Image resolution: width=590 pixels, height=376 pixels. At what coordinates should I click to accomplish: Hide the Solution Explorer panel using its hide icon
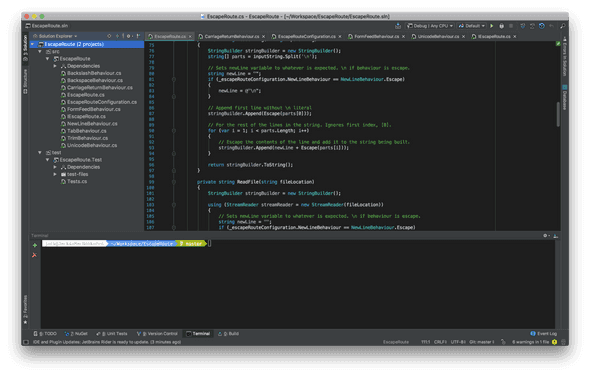click(138, 36)
